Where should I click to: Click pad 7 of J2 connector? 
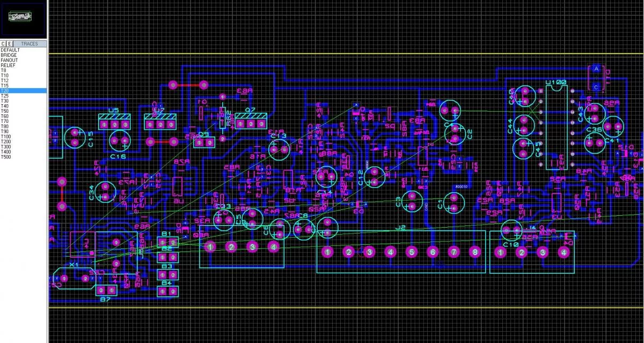[453, 252]
